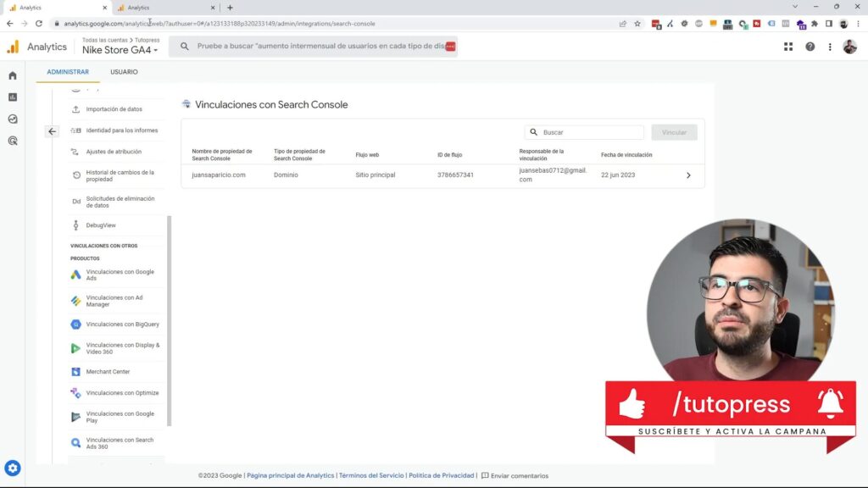The height and width of the screenshot is (488, 868).
Task: Click the back arrow in admin column
Action: 52,131
